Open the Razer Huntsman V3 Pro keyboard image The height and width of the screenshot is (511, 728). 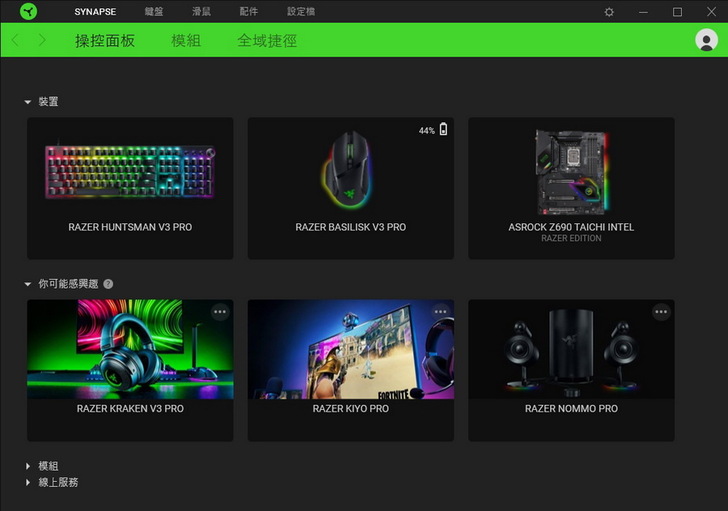pos(130,171)
